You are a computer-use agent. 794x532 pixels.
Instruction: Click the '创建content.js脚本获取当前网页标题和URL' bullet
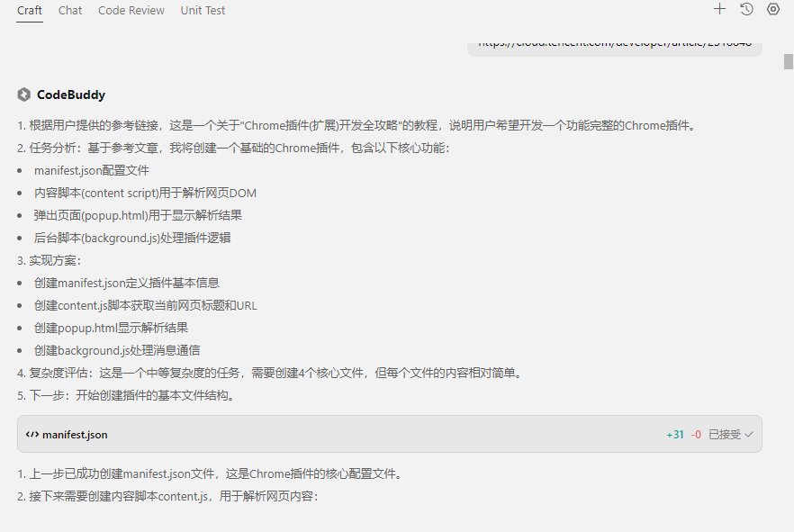tap(145, 305)
